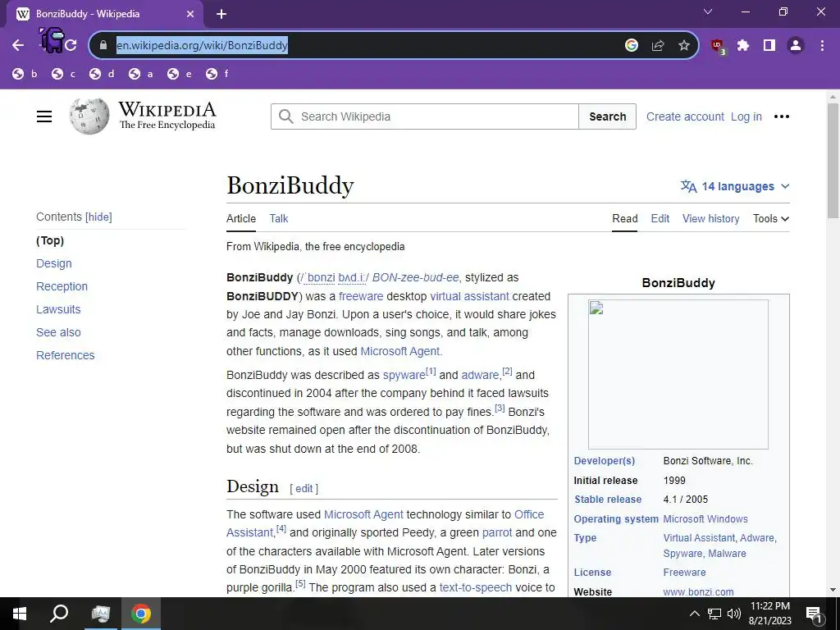Image resolution: width=840 pixels, height=630 pixels.
Task: Open the Tools dropdown menu
Action: point(771,218)
